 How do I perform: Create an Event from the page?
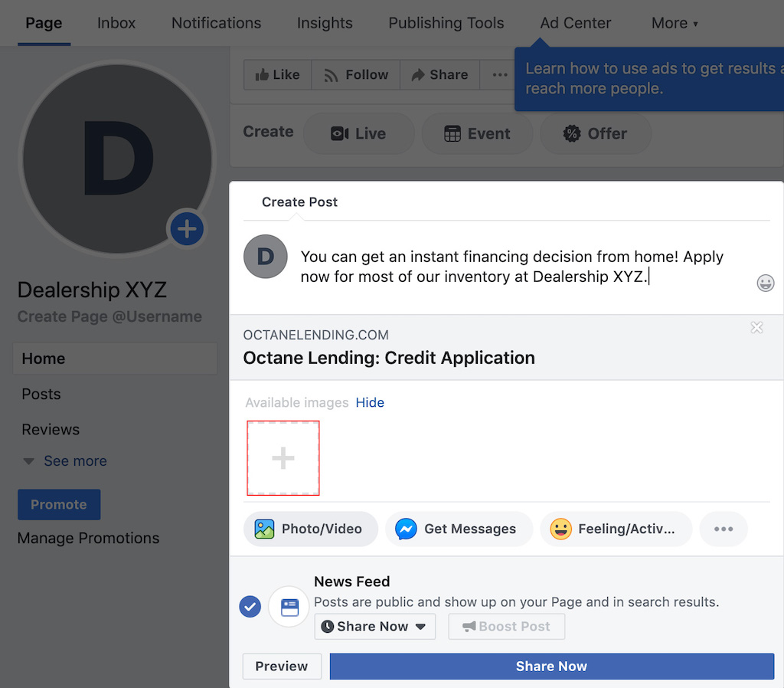click(x=477, y=133)
